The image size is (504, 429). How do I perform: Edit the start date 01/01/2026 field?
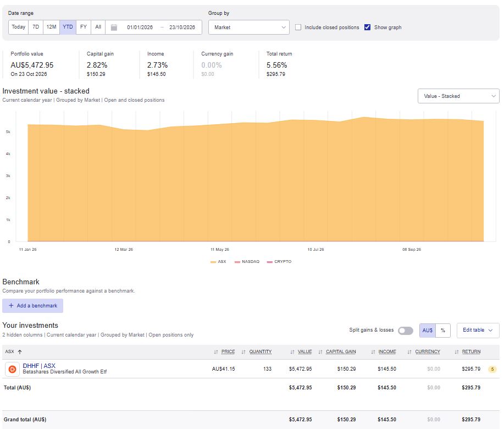tap(140, 28)
